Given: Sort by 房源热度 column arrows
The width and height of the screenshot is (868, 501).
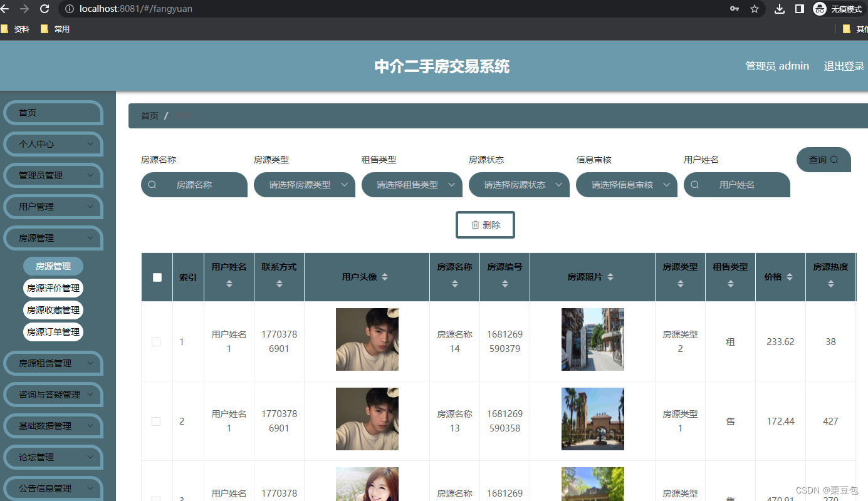Looking at the screenshot, I should [831, 284].
